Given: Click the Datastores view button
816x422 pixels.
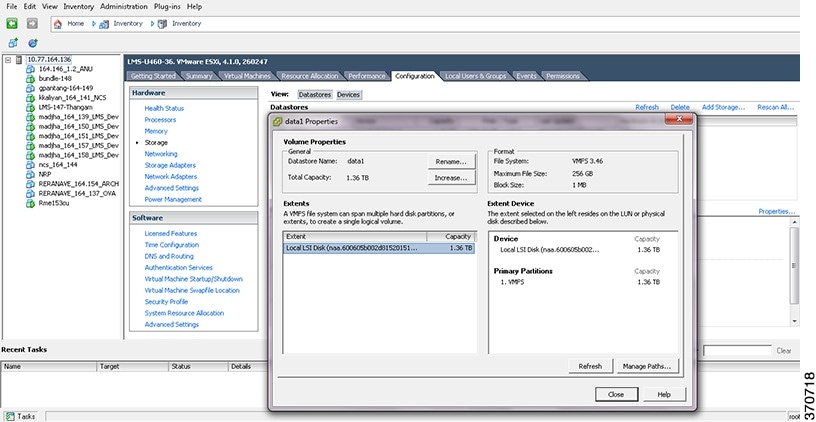Looking at the screenshot, I should click(315, 95).
